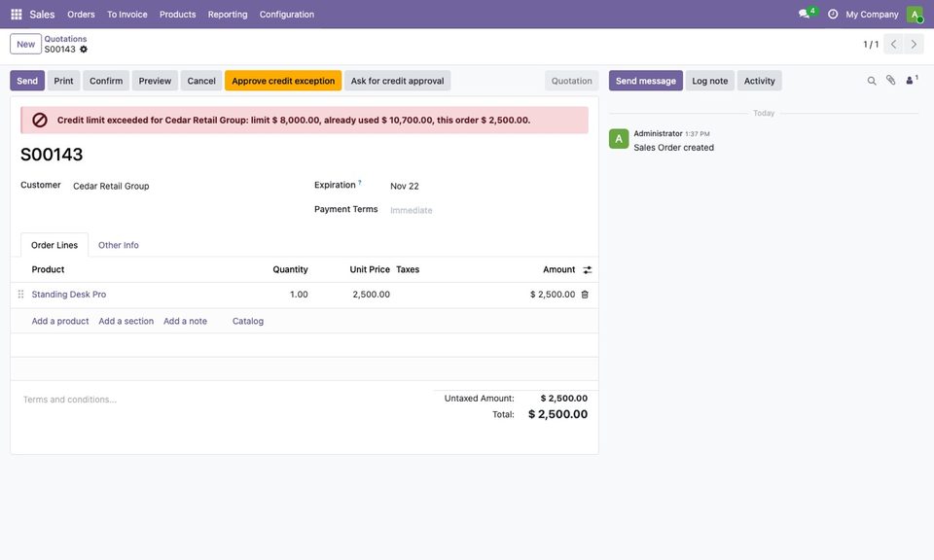
Task: Click the New button
Action: point(25,44)
